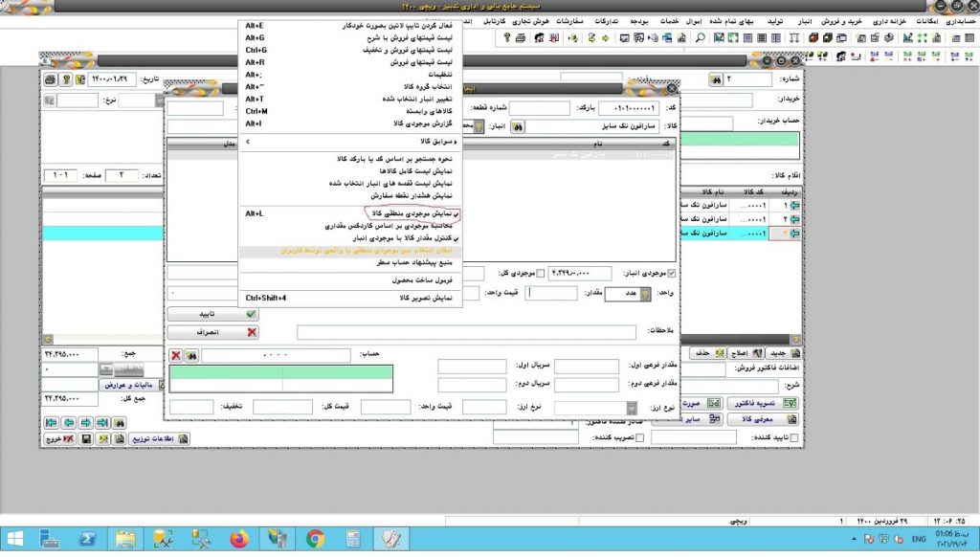
Task: Select menu entry with Alt+I shortcut
Action: pyautogui.click(x=350, y=123)
